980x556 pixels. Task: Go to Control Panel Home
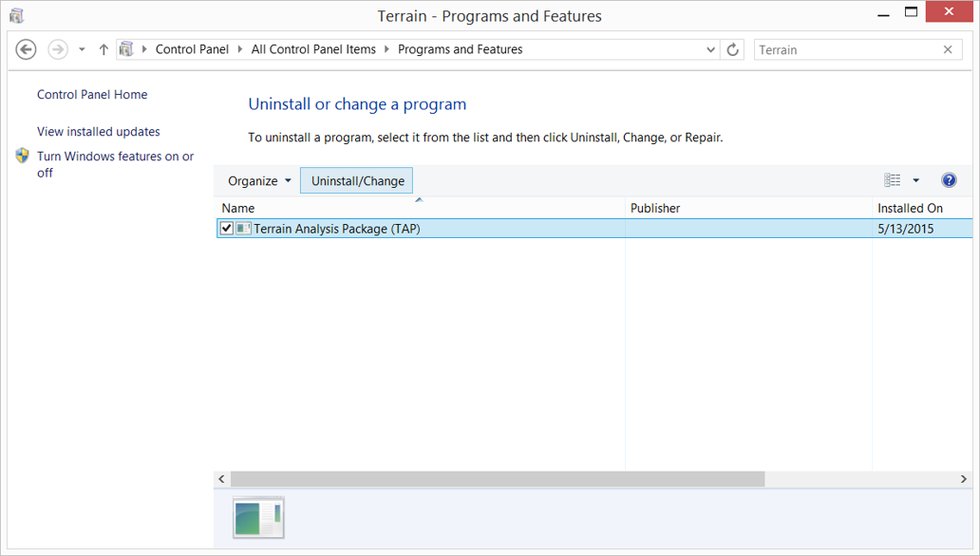coord(92,95)
